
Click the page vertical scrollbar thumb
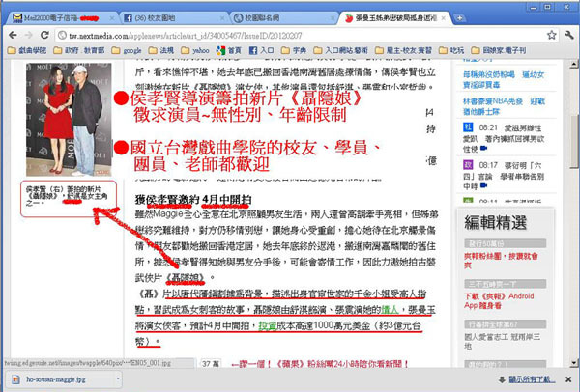(x=573, y=142)
